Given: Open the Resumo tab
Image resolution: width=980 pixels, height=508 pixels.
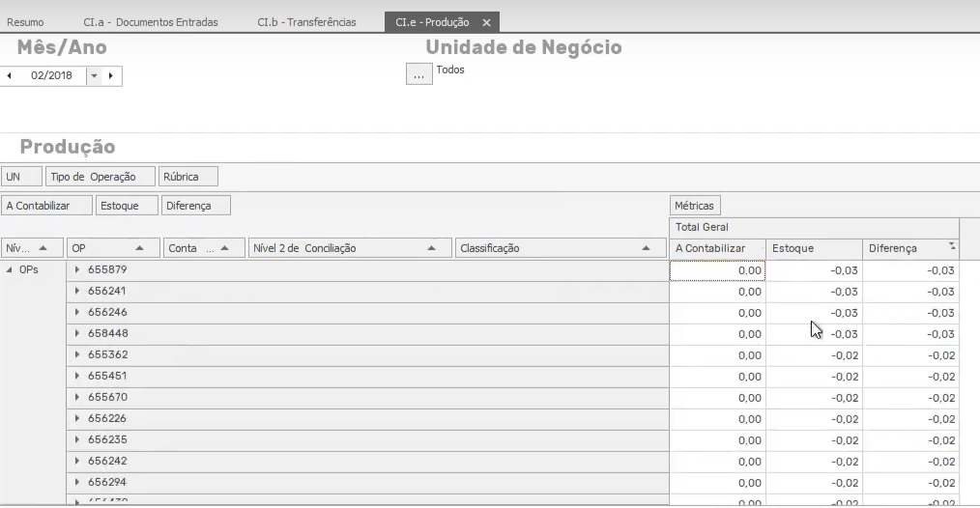Looking at the screenshot, I should tap(25, 22).
